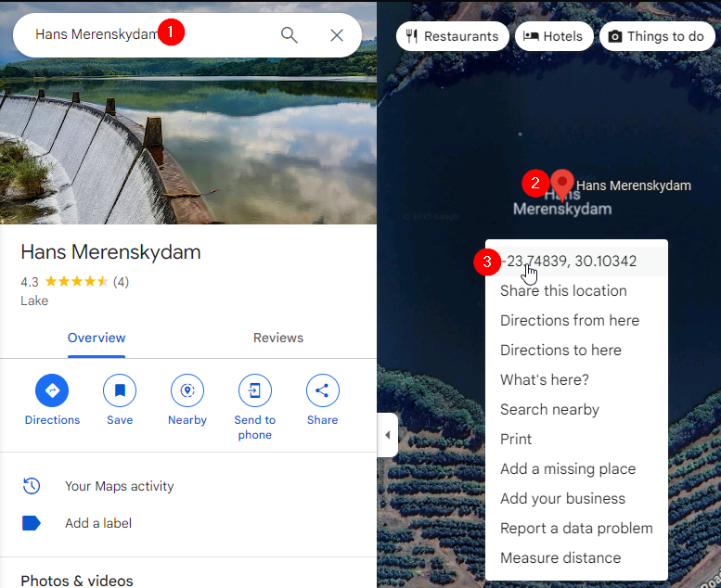Click the Hotels filter chip
Viewport: 721px width, 588px height.
554,36
